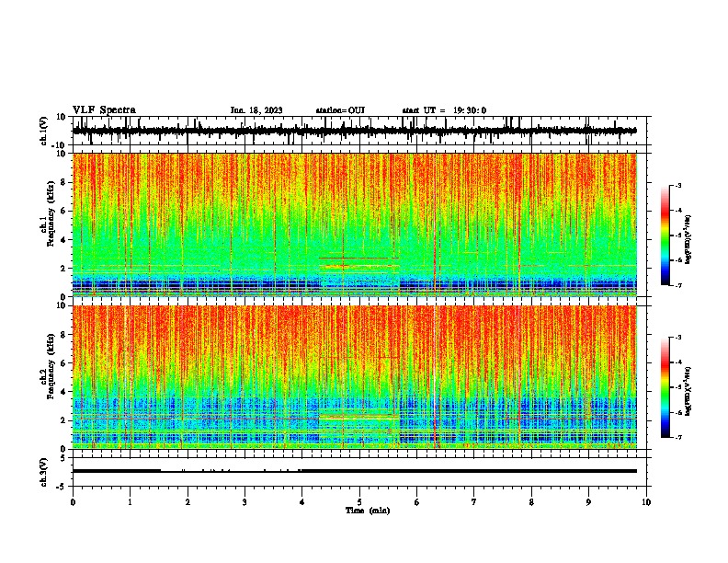The height and width of the screenshot is (563, 728).
Task: Click the date label "Jan. 18, 2023"
Action: (256, 110)
